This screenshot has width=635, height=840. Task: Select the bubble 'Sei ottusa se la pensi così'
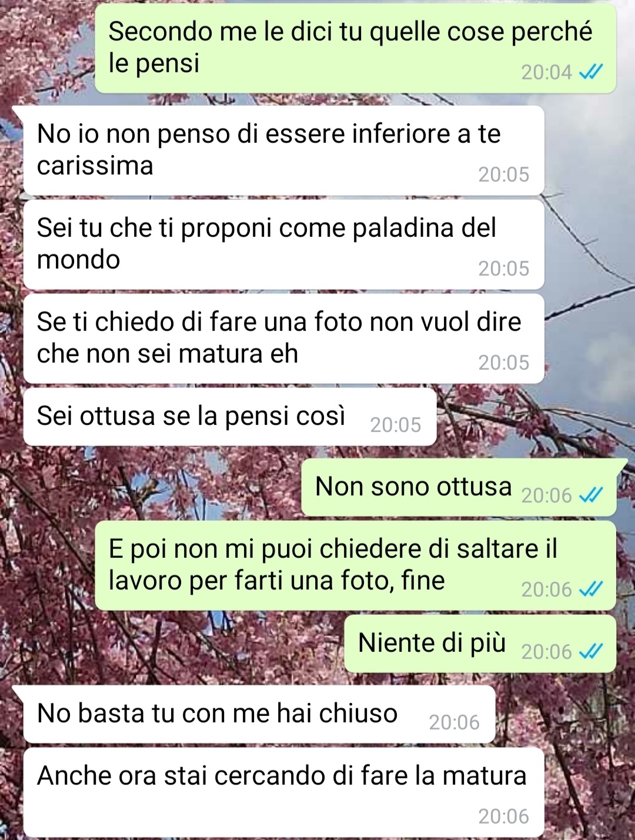230,417
